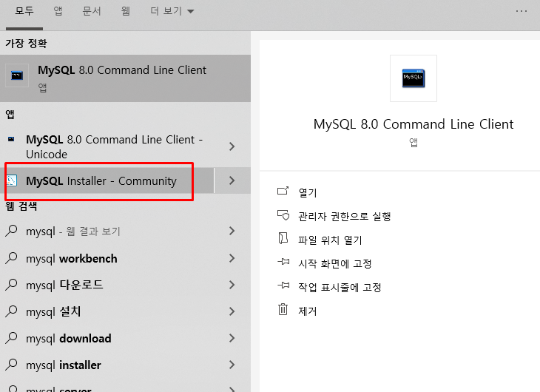Expand arrow for mysql 설치

pos(232,311)
